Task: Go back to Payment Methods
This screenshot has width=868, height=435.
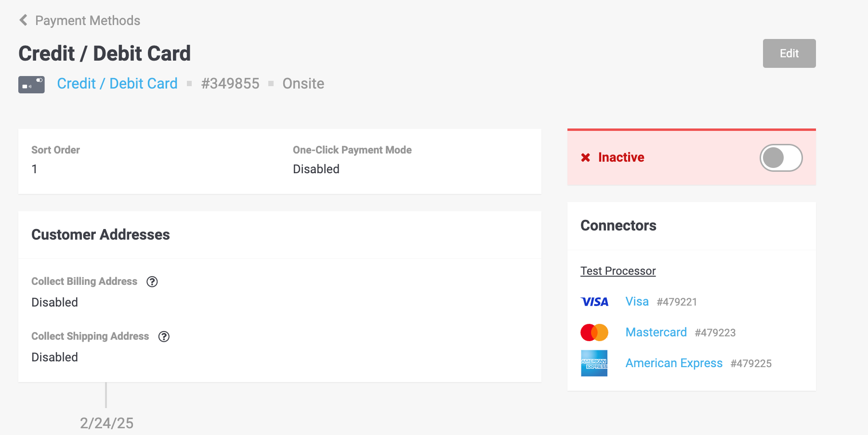Action: click(88, 21)
